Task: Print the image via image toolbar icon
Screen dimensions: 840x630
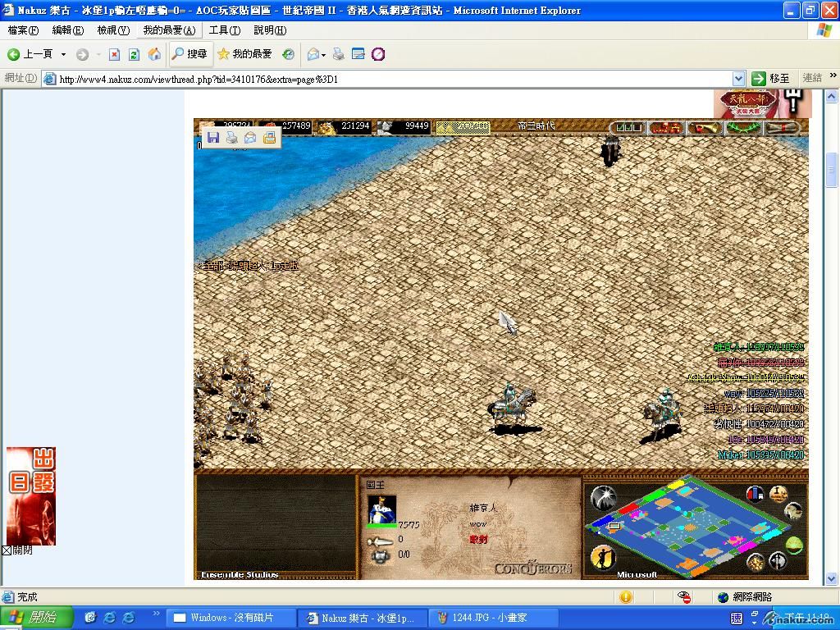Action: [x=231, y=138]
